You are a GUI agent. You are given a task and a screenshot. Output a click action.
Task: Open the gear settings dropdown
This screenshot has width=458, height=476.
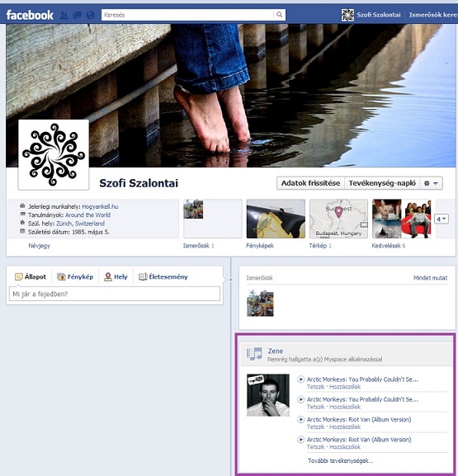tap(431, 183)
